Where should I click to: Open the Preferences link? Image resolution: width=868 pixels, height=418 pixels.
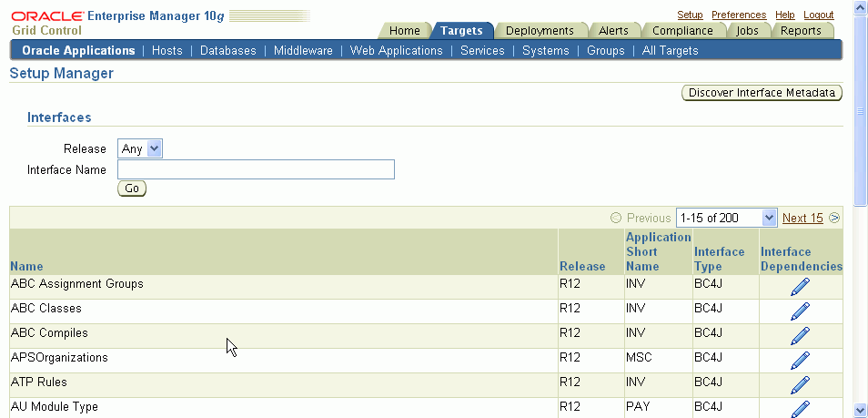tap(739, 15)
